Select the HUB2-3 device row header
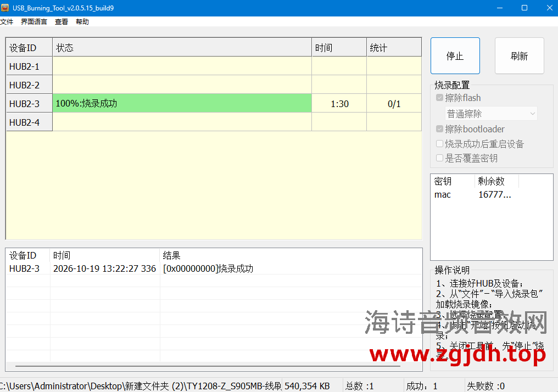This screenshot has width=558, height=392. pyautogui.click(x=29, y=104)
